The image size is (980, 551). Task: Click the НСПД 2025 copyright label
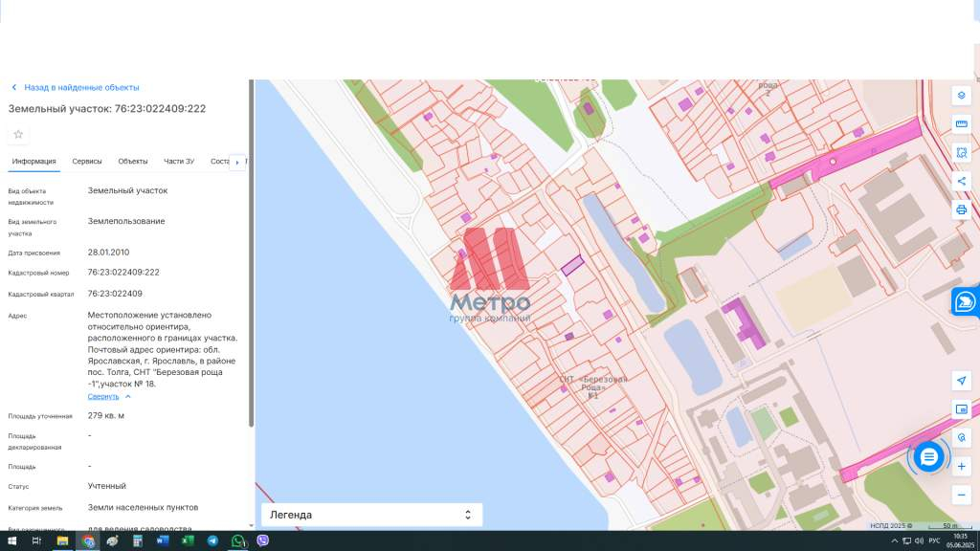click(891, 526)
